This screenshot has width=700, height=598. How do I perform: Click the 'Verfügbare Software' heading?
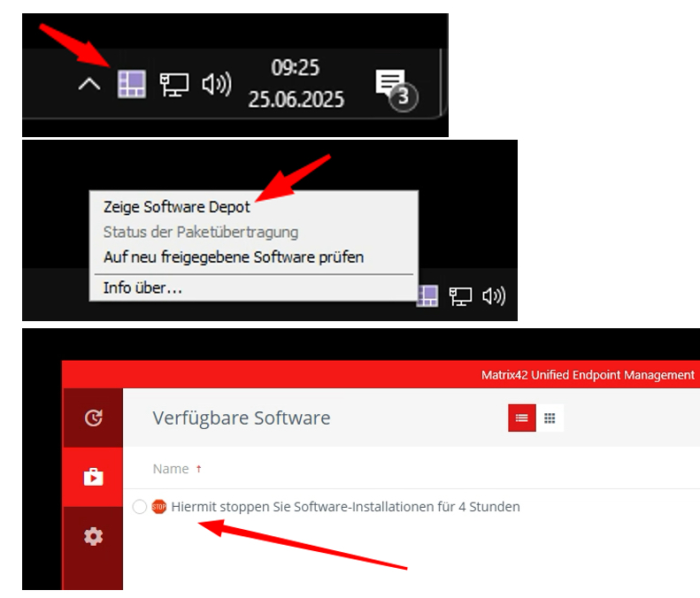(x=242, y=418)
